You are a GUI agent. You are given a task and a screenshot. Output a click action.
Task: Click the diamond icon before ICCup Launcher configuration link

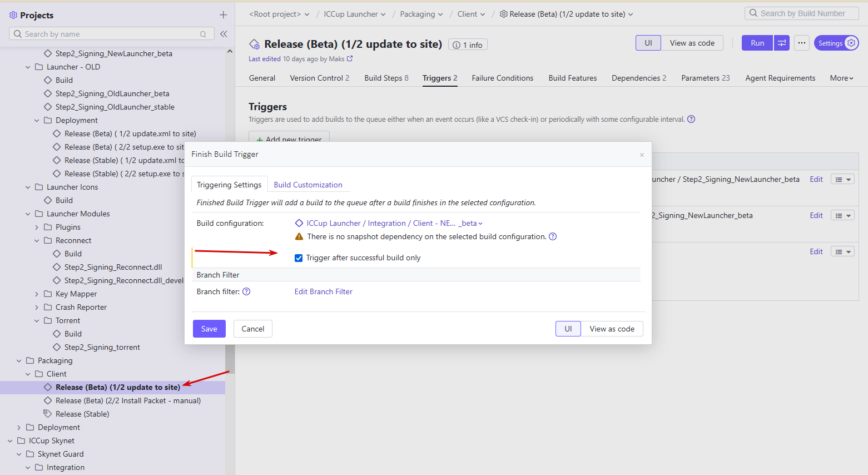tap(299, 223)
